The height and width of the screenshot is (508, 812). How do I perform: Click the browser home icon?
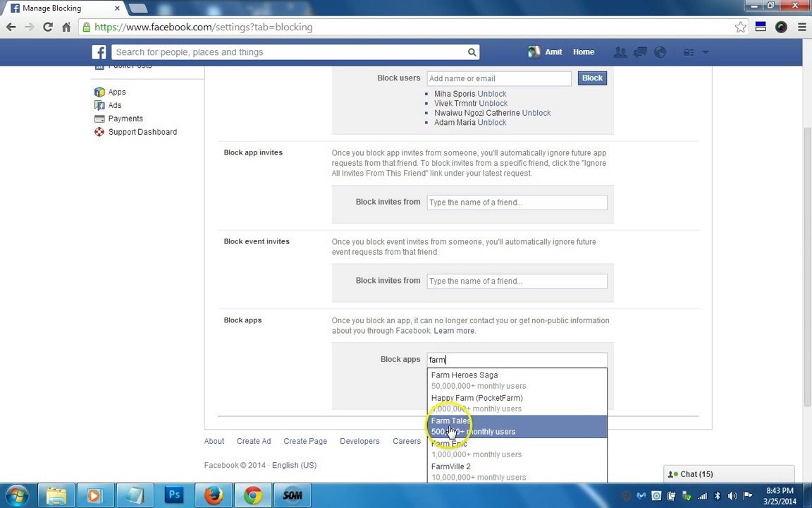(66, 27)
